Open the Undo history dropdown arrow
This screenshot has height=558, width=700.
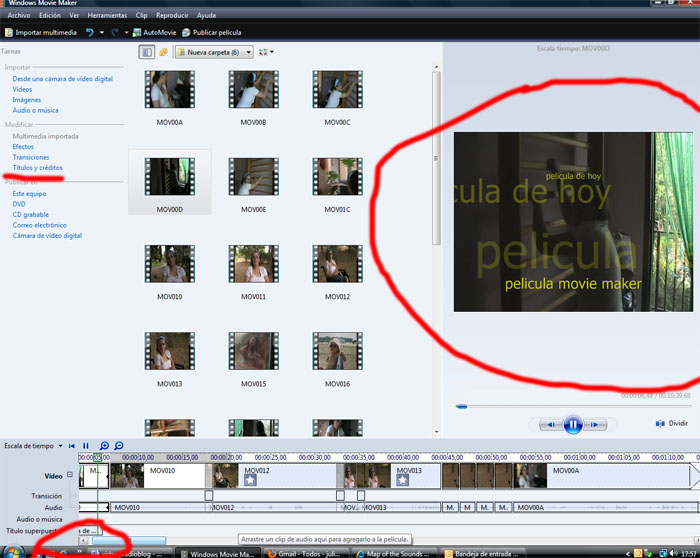(x=102, y=33)
